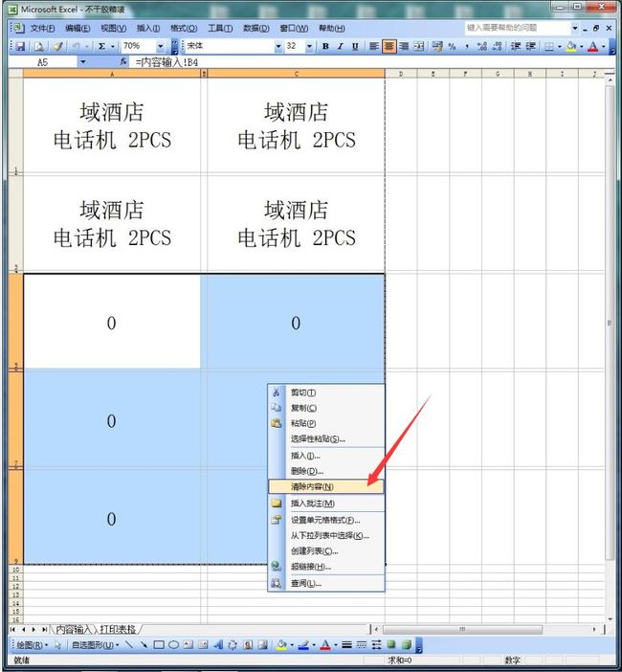Select the Oval drawing tool

click(x=173, y=645)
